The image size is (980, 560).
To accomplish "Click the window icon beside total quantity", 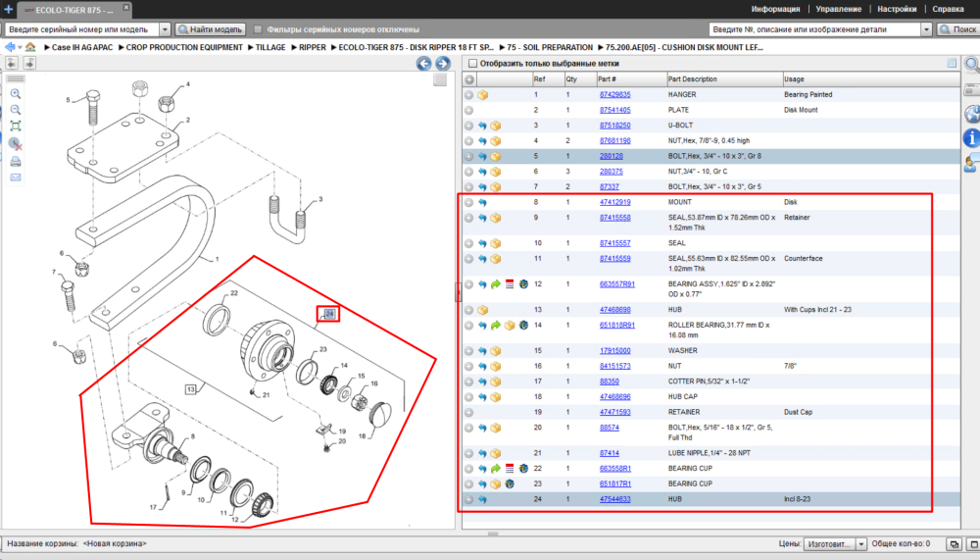I will click(954, 544).
